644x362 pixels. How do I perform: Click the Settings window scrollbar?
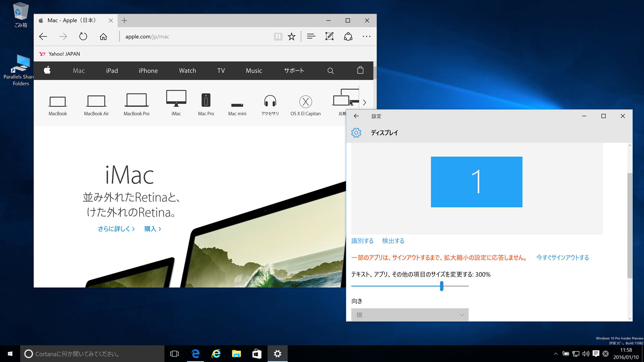[630, 226]
